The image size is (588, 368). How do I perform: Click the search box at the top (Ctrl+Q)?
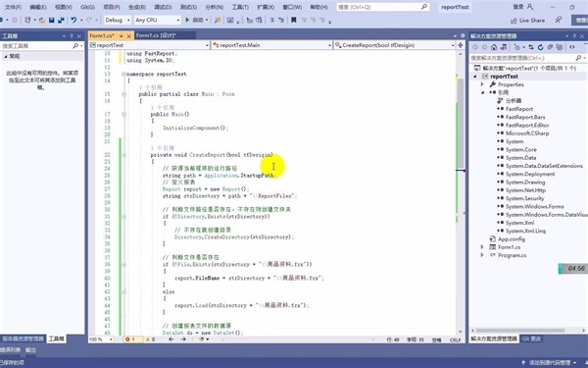(382, 7)
